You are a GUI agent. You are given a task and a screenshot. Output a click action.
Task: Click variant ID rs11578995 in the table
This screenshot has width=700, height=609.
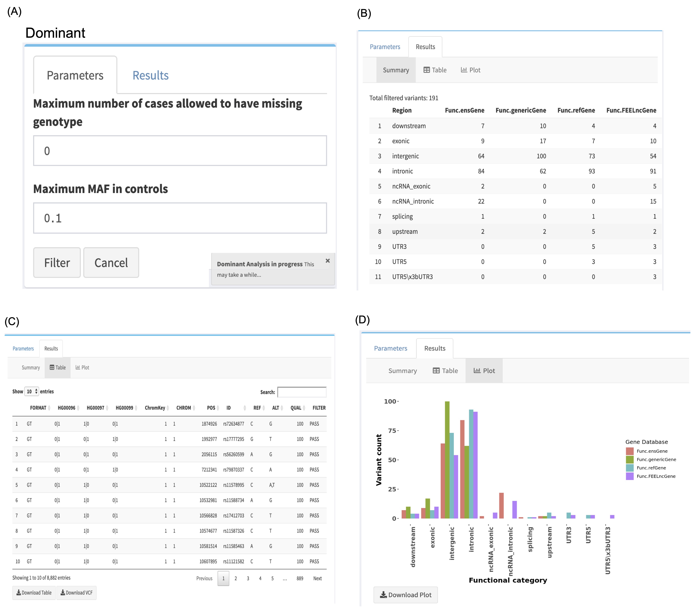[234, 485]
